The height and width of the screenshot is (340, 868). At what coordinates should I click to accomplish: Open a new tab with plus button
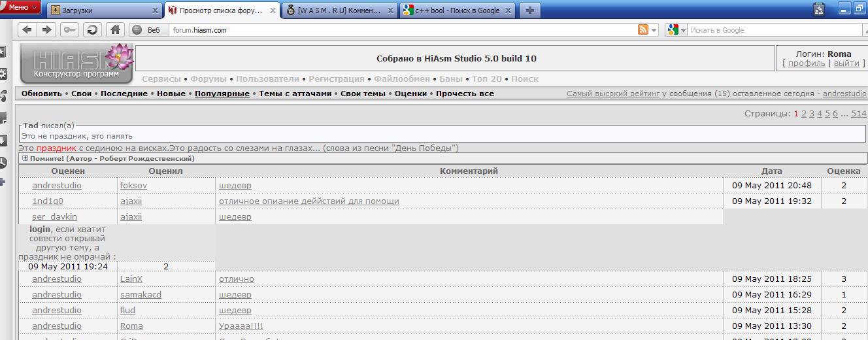(x=529, y=10)
